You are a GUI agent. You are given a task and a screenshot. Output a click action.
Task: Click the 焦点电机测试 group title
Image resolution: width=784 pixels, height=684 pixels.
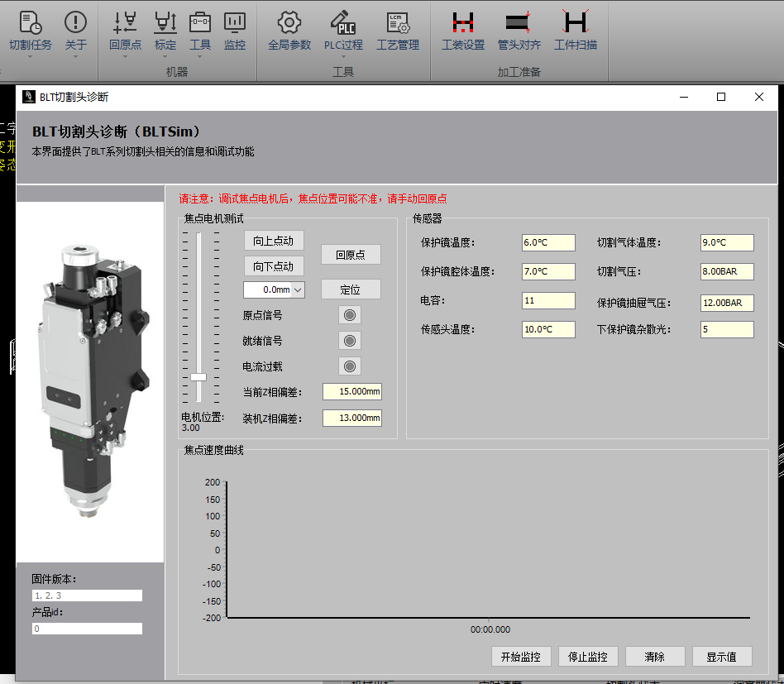(213, 218)
